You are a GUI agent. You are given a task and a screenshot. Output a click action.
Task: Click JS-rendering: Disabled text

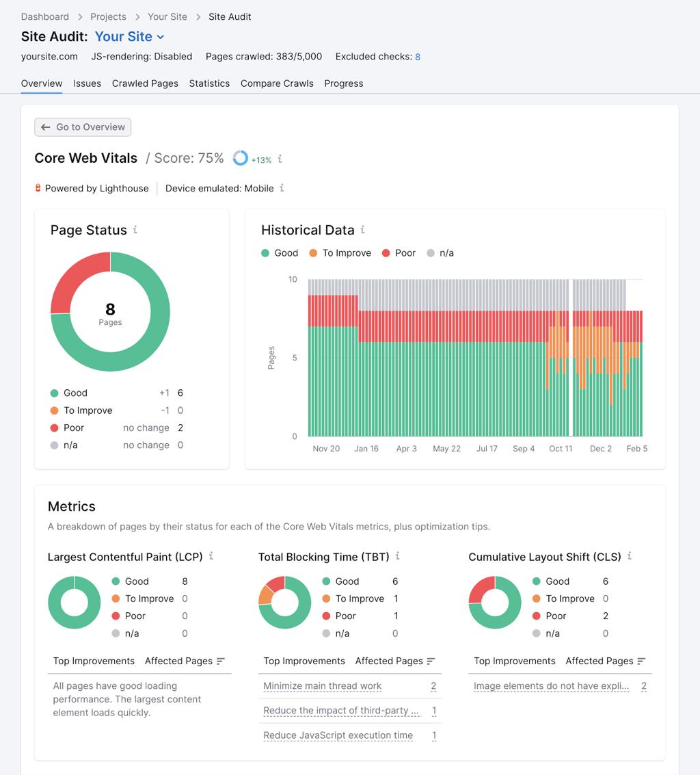coord(142,57)
